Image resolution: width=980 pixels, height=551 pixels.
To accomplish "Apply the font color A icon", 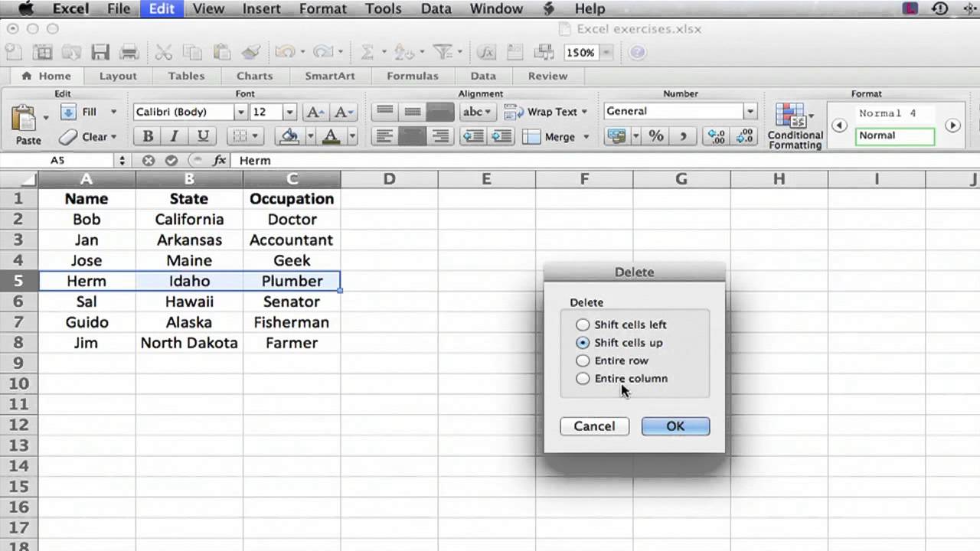I will pos(331,136).
